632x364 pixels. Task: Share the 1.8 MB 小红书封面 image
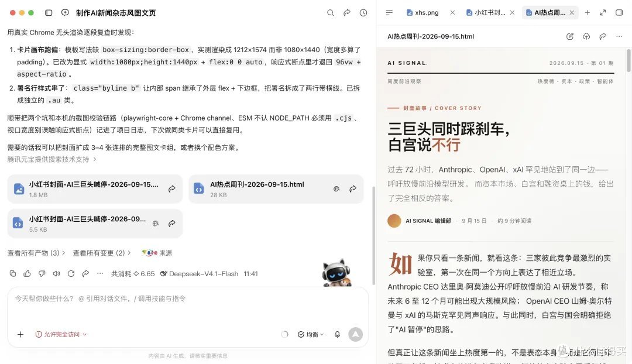(172, 188)
